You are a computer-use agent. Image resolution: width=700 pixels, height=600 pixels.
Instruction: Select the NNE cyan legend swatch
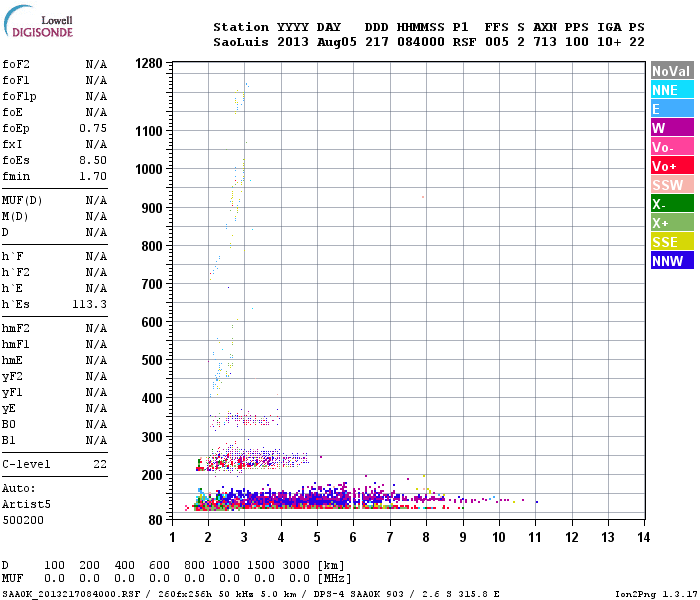point(672,90)
